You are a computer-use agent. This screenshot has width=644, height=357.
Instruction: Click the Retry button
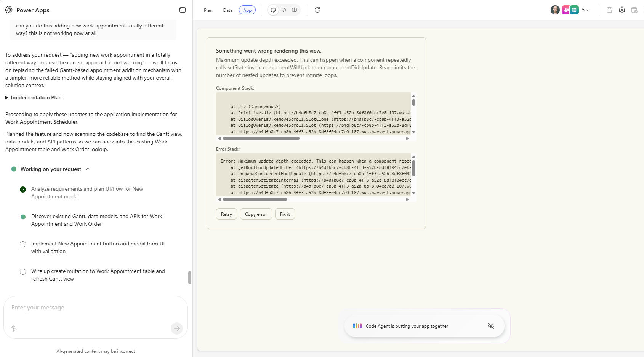pyautogui.click(x=226, y=214)
